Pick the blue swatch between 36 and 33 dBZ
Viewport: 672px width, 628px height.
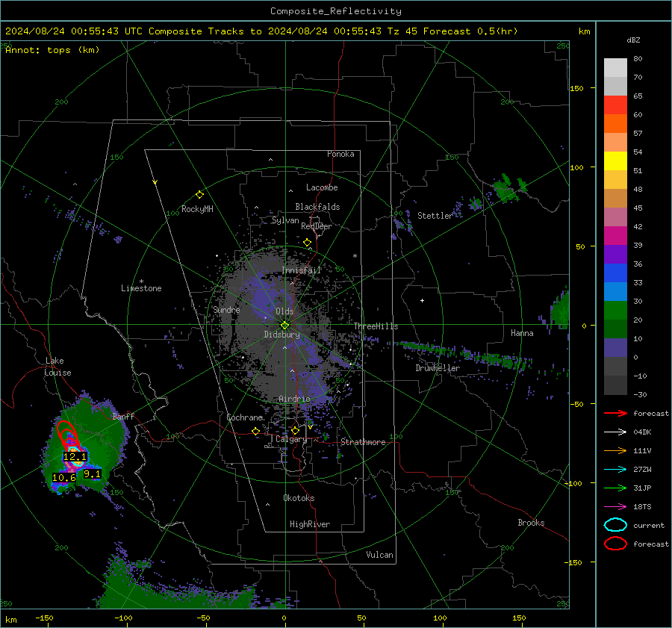pyautogui.click(x=615, y=273)
